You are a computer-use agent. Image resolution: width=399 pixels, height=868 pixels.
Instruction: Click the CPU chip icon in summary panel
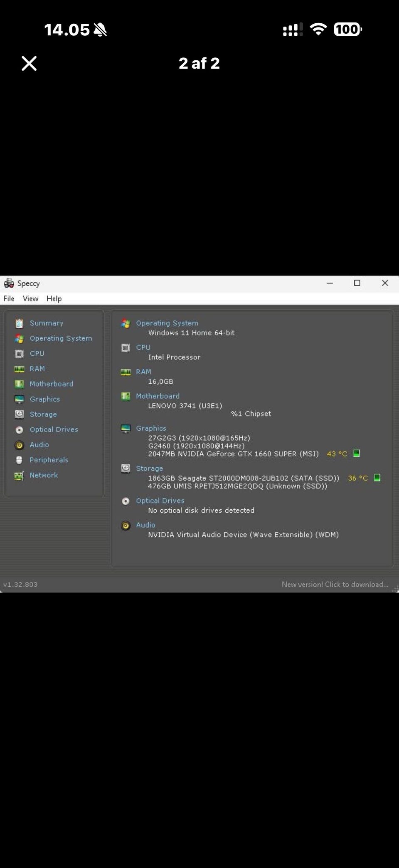126,348
